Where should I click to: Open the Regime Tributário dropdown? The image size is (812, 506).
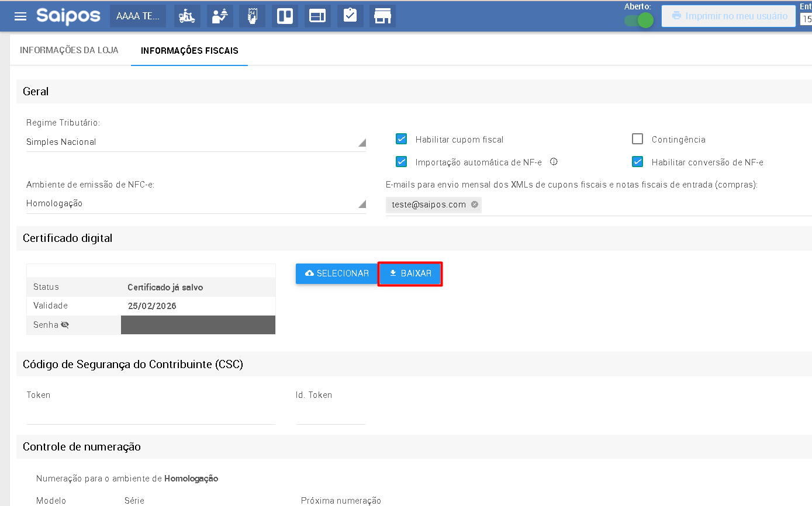196,142
